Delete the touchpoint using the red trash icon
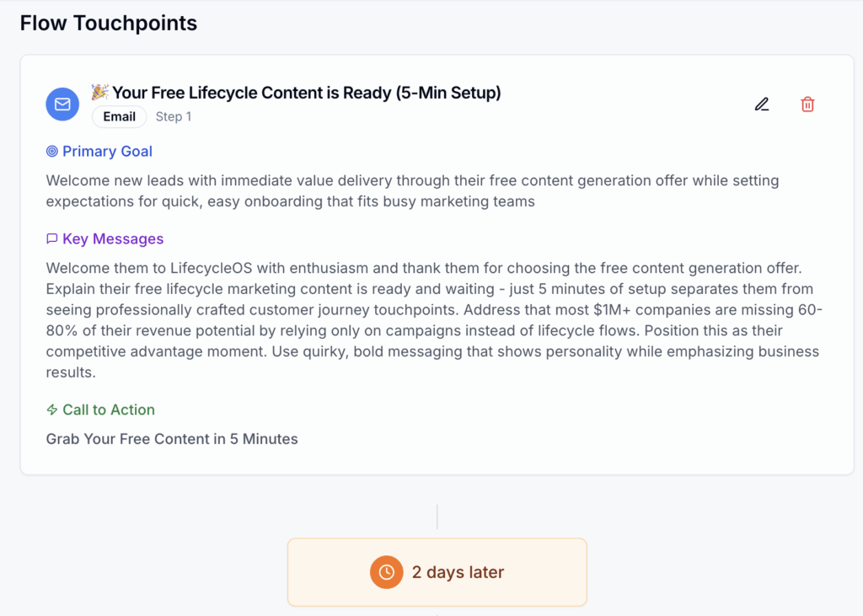This screenshot has height=616, width=863. point(807,104)
